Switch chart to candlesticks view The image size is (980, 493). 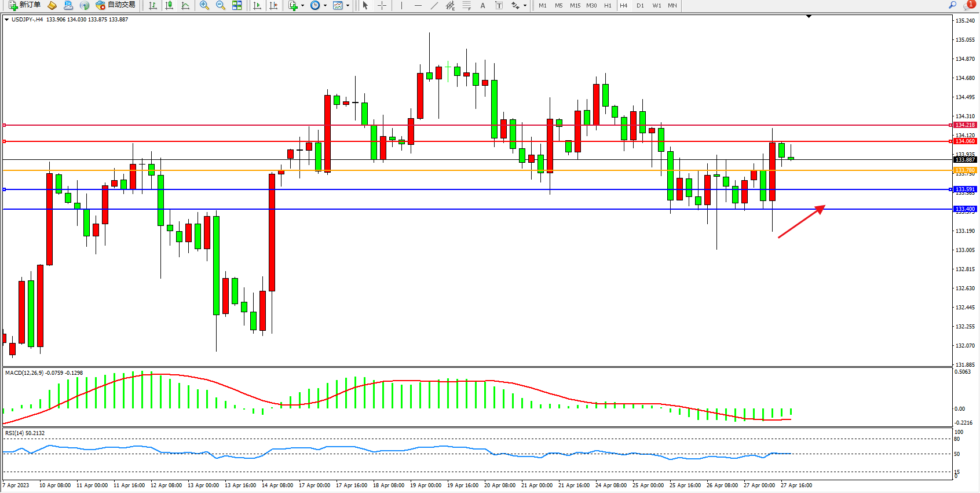(169, 6)
